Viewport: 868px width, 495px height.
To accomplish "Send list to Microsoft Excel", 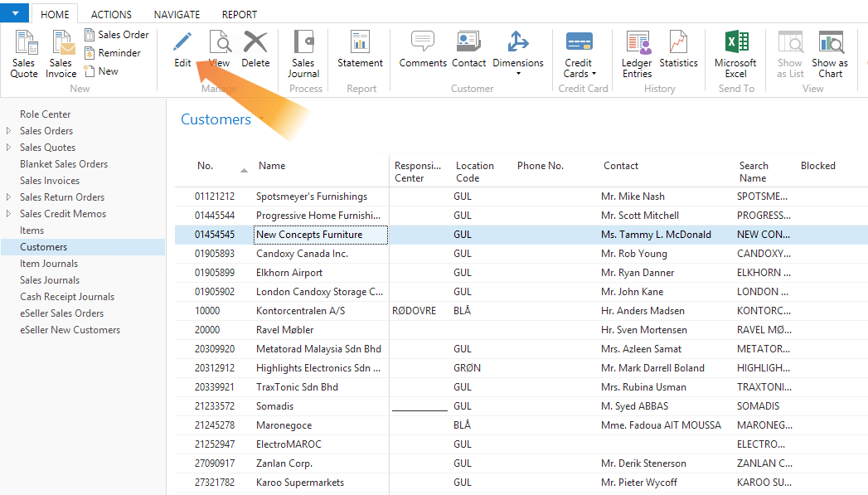I will pos(735,54).
